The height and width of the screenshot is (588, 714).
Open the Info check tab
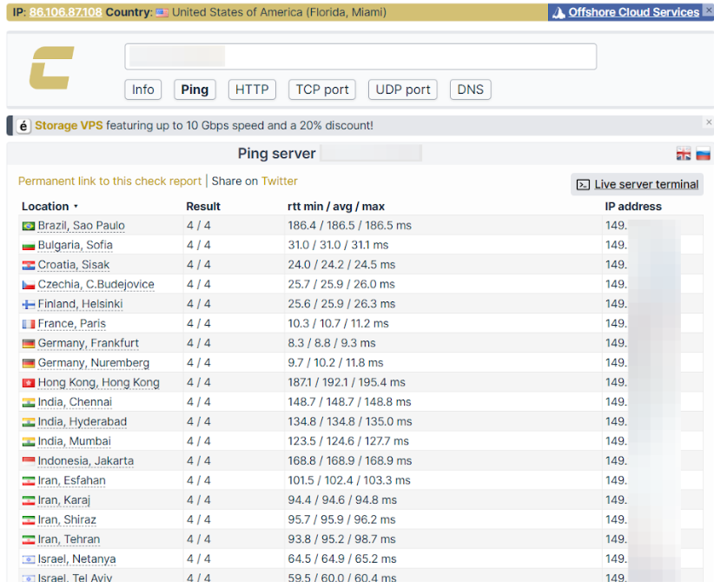pos(143,89)
